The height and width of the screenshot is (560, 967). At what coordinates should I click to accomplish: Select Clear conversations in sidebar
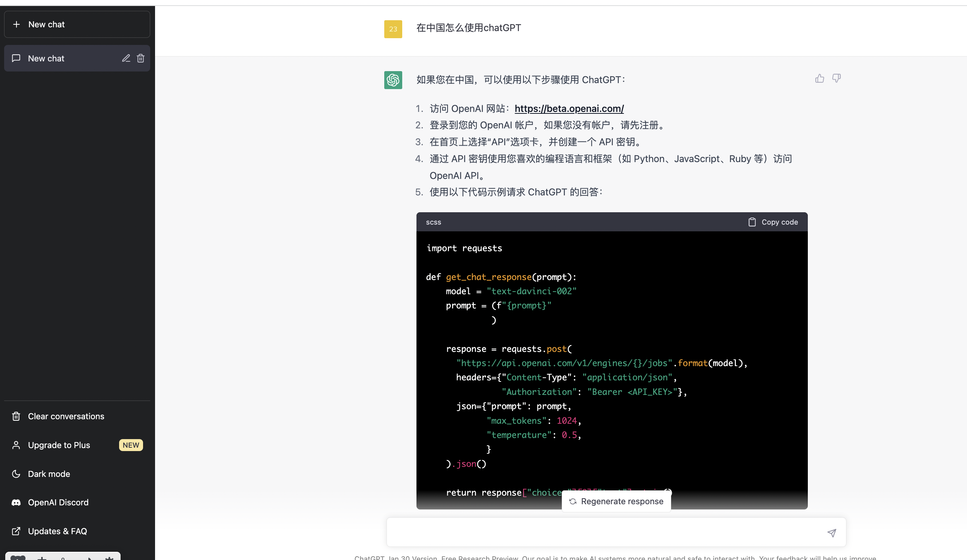point(77,416)
